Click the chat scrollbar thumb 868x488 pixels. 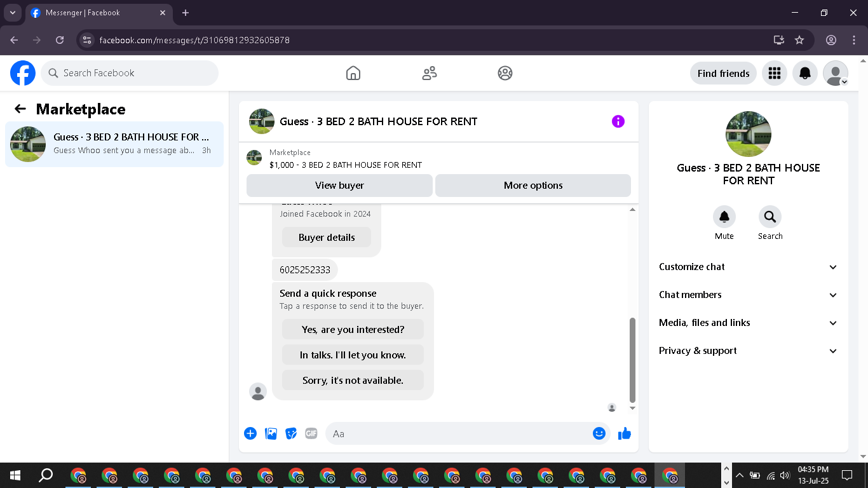point(632,360)
